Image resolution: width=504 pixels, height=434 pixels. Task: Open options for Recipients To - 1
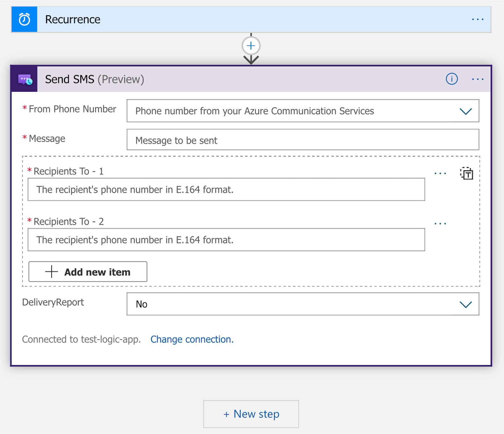pos(440,174)
